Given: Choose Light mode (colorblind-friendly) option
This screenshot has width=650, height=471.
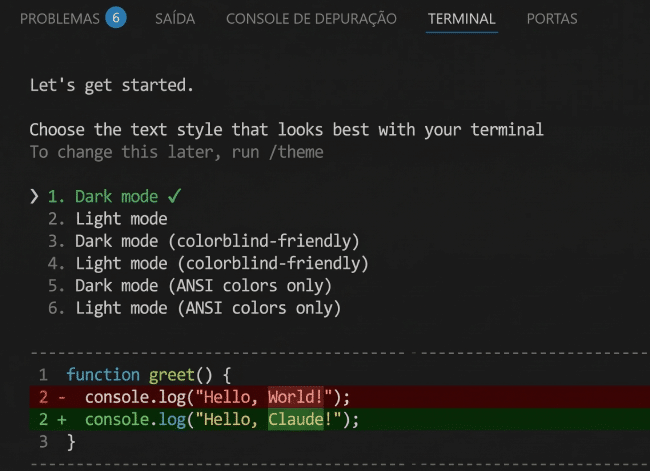Looking at the screenshot, I should tap(208, 264).
